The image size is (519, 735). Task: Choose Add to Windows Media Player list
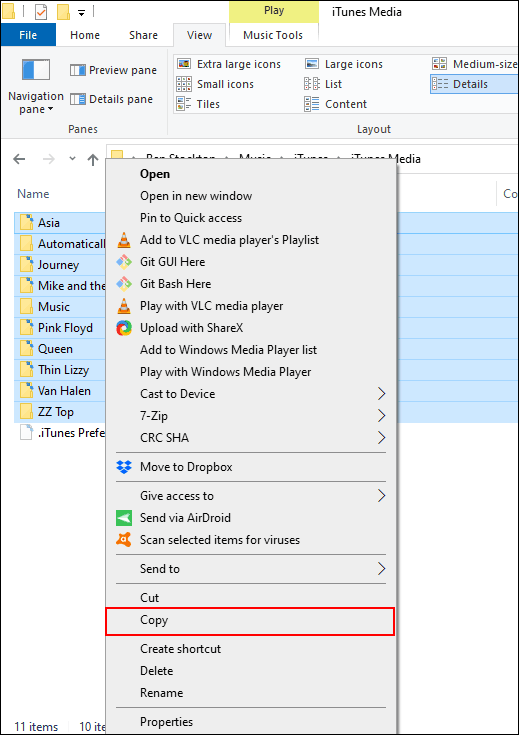point(251,350)
